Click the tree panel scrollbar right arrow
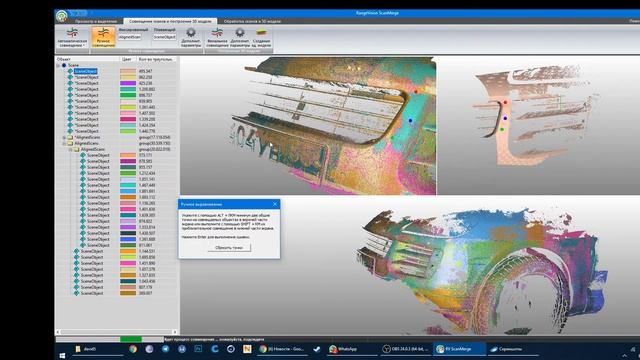This screenshot has width=640, height=360. tap(175, 332)
